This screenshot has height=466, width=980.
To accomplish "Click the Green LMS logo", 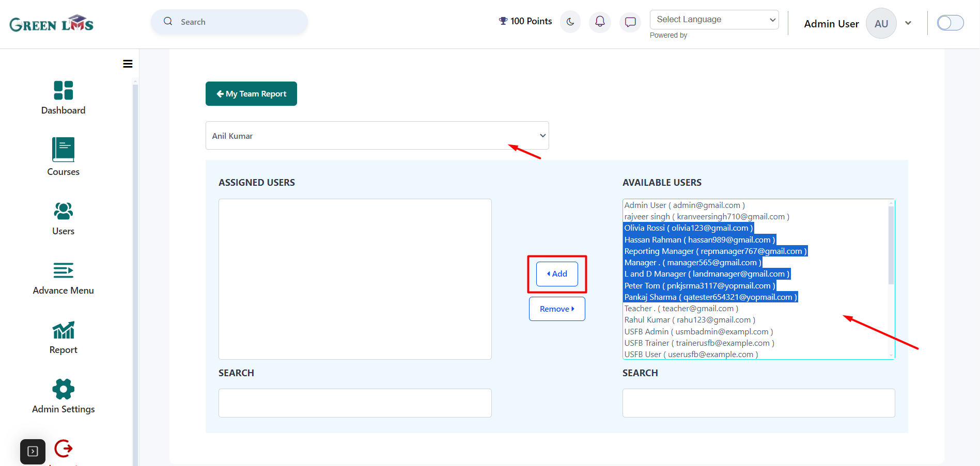I will click(x=51, y=24).
